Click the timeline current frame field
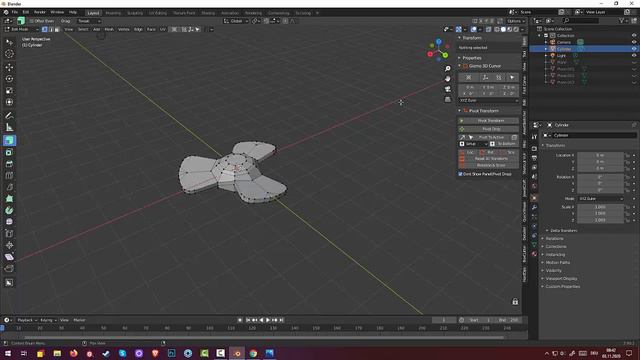The width and height of the screenshot is (640, 360). pos(444,320)
